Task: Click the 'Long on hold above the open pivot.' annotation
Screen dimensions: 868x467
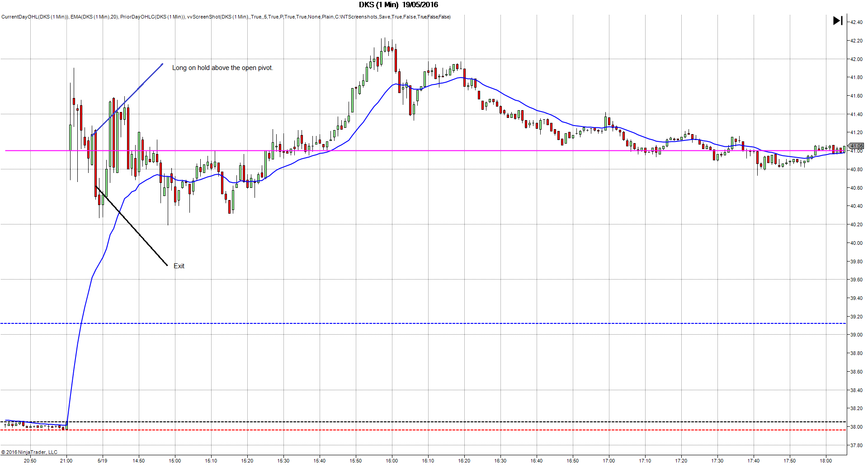Action: coord(222,68)
